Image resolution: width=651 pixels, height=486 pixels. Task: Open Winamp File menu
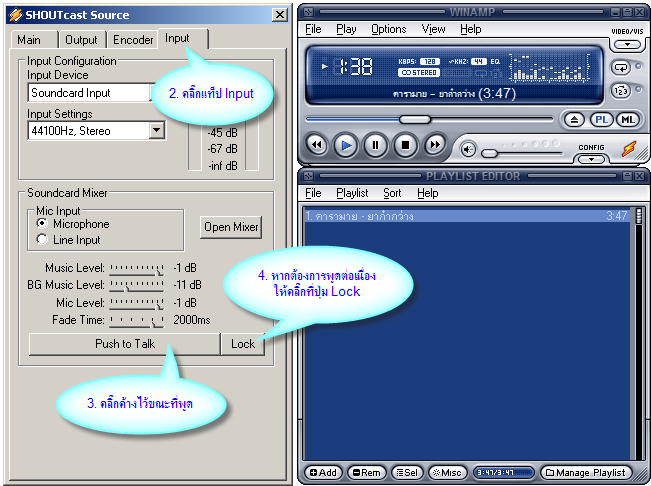(x=313, y=29)
